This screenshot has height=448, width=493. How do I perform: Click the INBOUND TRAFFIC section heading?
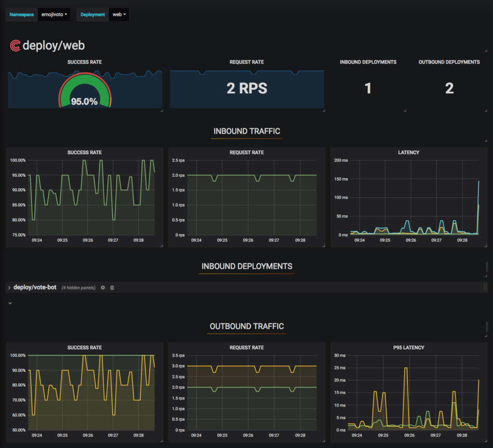(247, 131)
